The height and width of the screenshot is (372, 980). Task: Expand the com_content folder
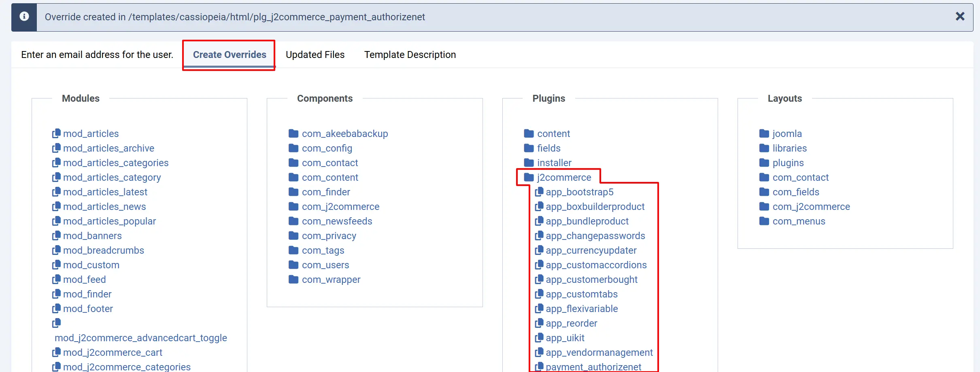[x=323, y=177]
